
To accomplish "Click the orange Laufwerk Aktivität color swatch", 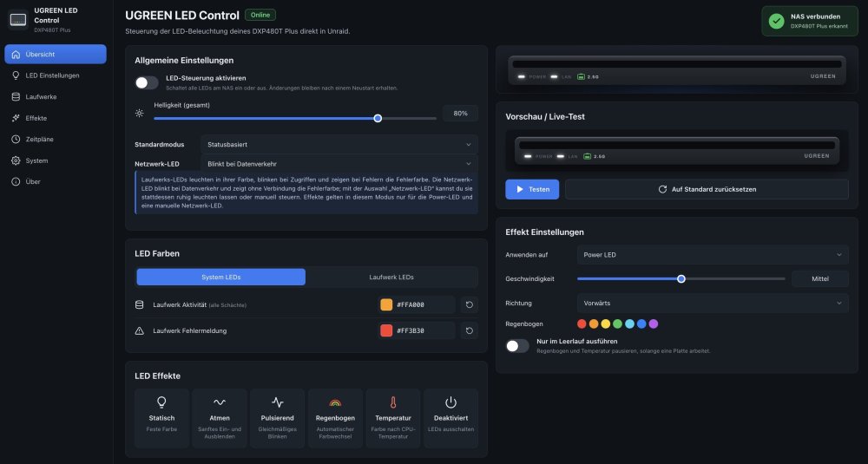I will 386,304.
